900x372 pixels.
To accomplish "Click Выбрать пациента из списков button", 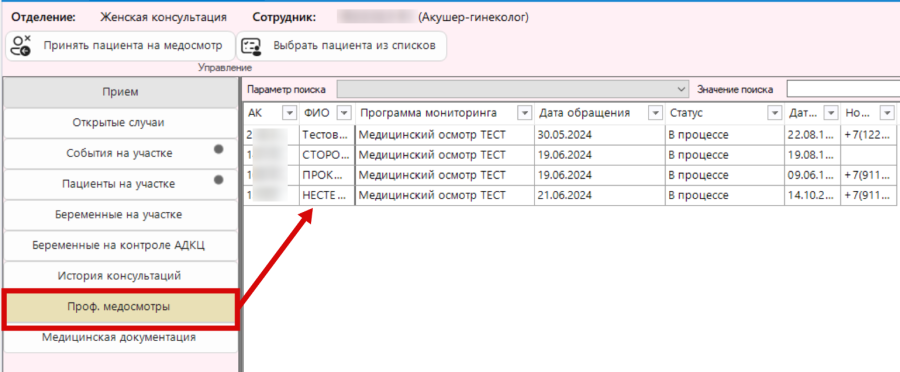I will tap(342, 46).
